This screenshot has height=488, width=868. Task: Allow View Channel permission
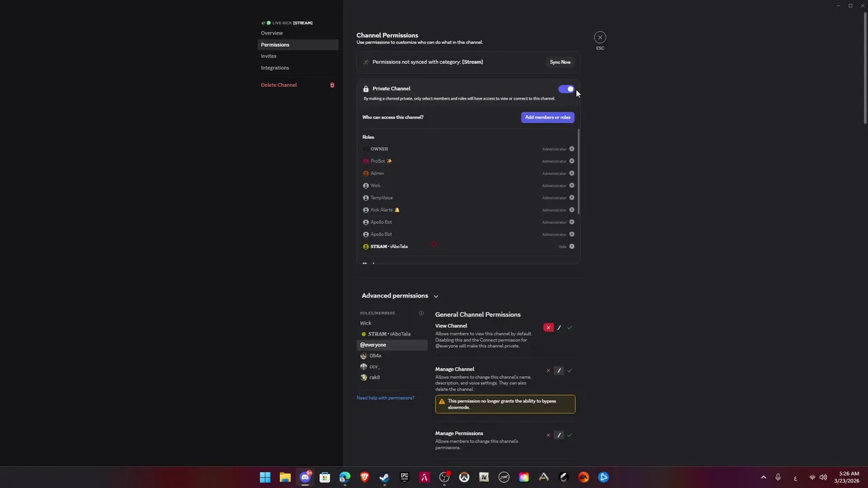click(x=570, y=327)
